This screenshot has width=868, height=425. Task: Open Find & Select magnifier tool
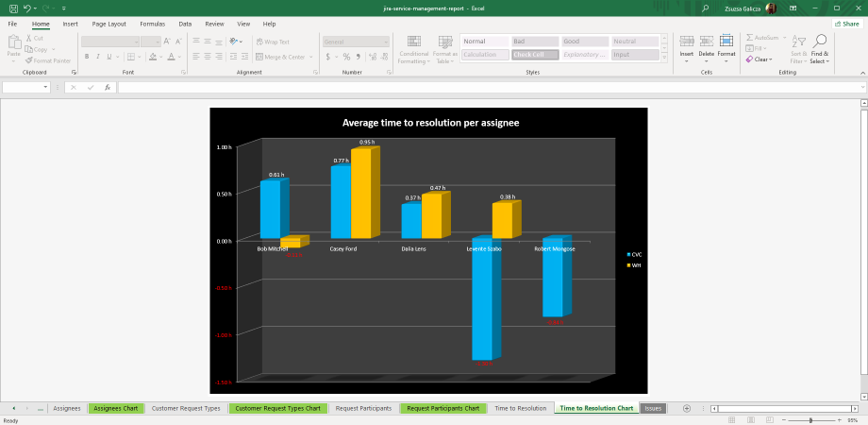pos(819,42)
